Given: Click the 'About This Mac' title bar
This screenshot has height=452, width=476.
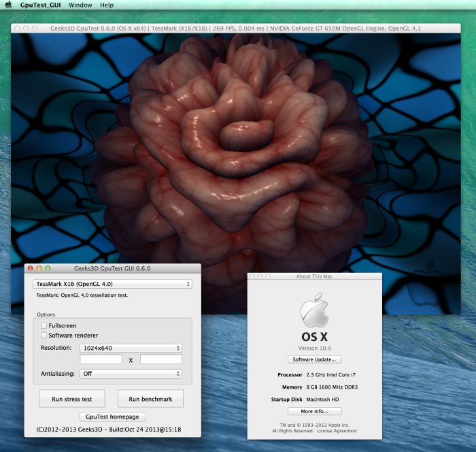Looking at the screenshot, I should click(314, 276).
